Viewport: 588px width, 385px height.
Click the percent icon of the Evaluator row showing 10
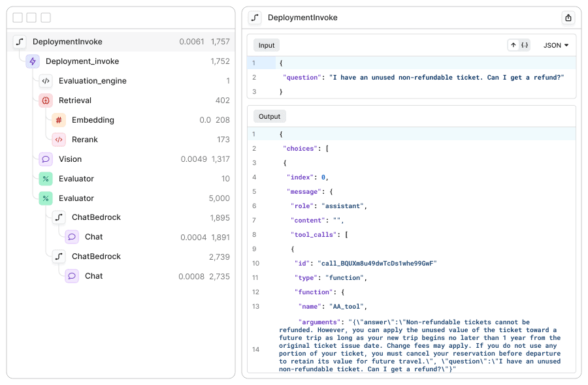click(x=46, y=179)
